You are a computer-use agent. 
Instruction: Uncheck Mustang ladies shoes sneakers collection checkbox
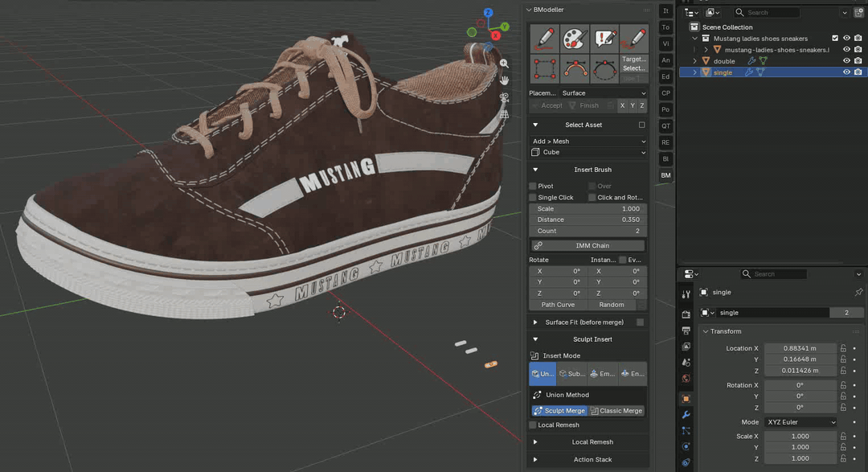835,39
